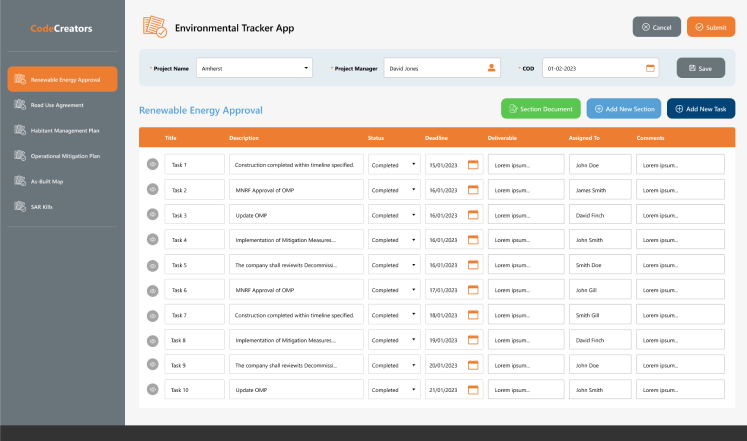
Task: Click the Environmental Tracker App logo icon
Action: (x=154, y=27)
